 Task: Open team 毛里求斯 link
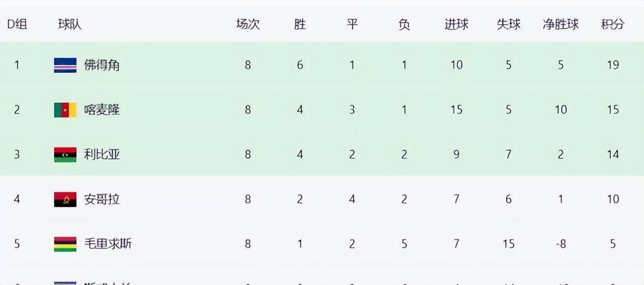[108, 244]
